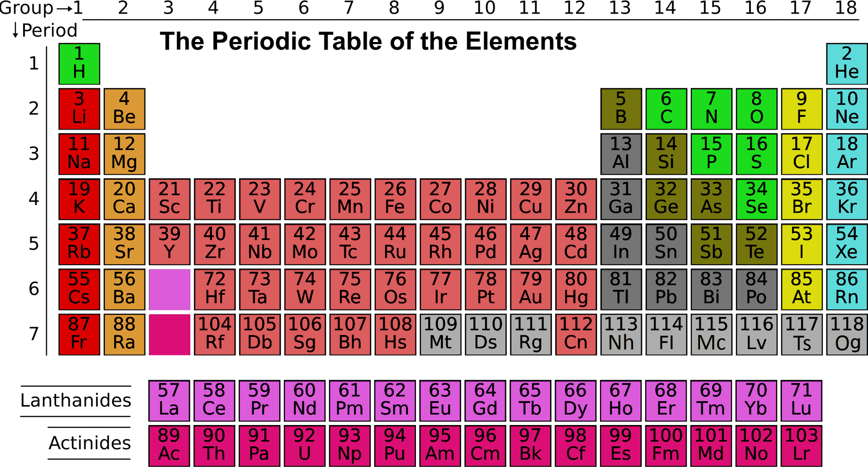Click the Period 4 row number

coord(34,199)
